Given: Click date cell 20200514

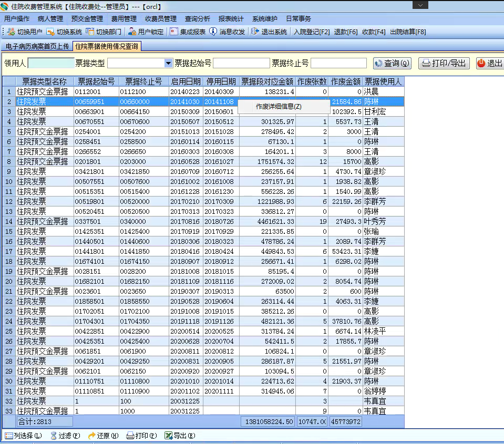Looking at the screenshot, I should (x=186, y=331).
